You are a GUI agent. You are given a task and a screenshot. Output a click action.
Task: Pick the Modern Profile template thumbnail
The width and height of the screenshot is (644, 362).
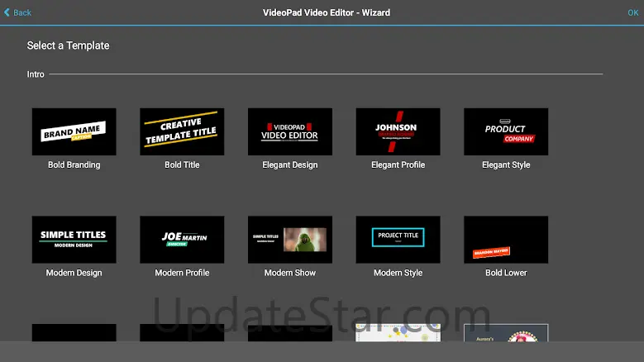coord(182,240)
